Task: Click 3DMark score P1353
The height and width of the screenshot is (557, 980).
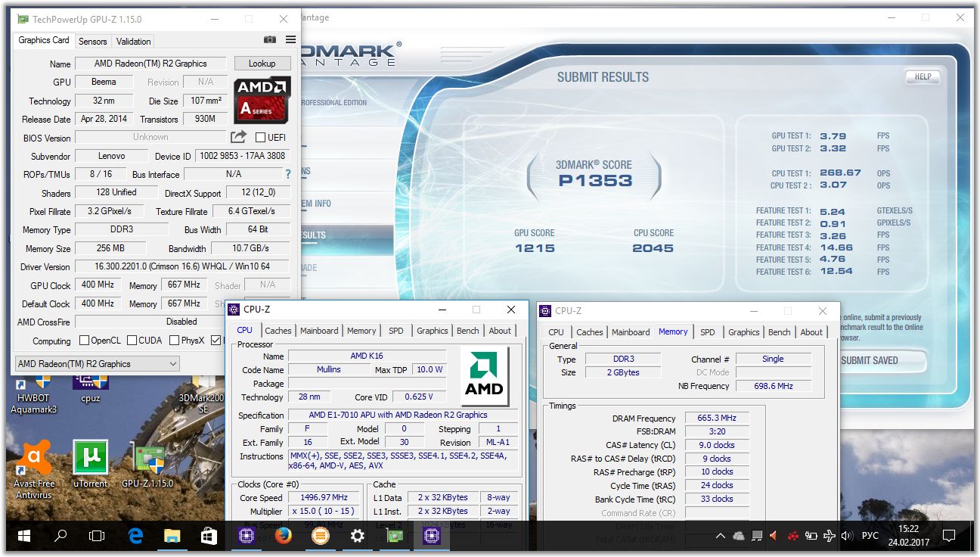Action: click(x=595, y=180)
